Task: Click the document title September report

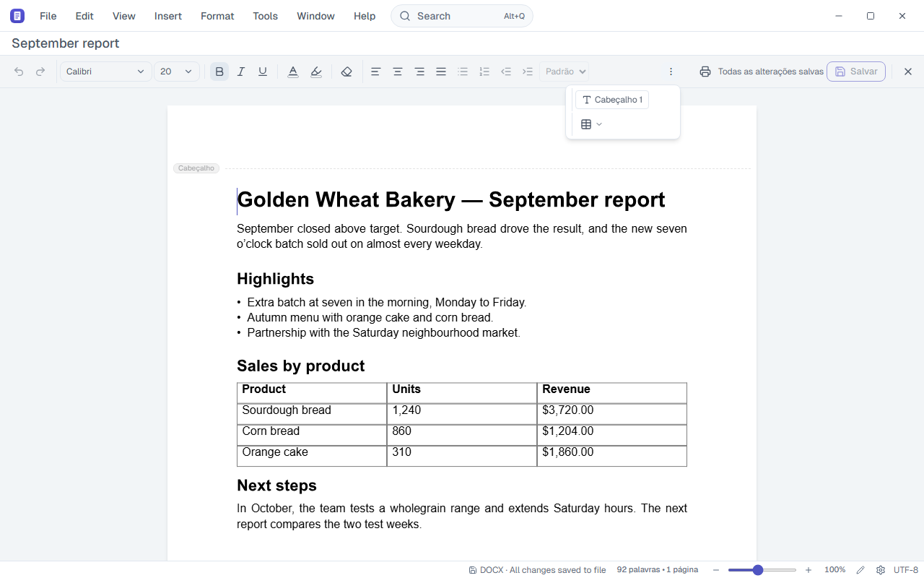Action: pyautogui.click(x=66, y=43)
